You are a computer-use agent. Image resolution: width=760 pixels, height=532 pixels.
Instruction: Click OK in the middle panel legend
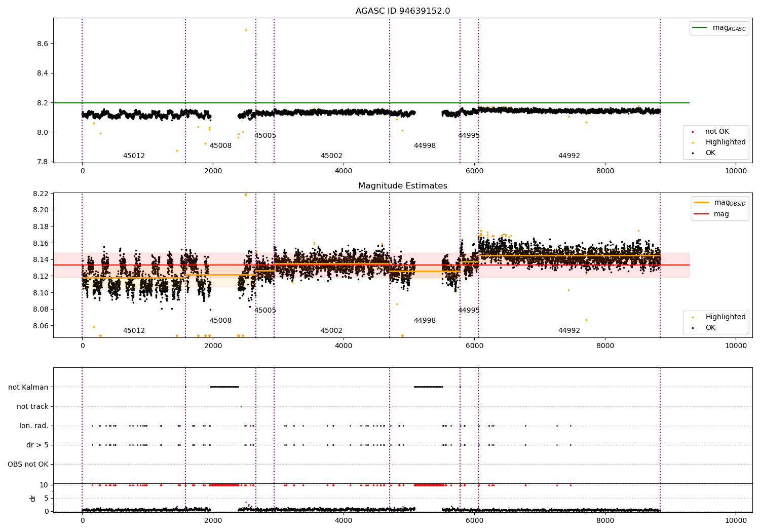point(704,327)
